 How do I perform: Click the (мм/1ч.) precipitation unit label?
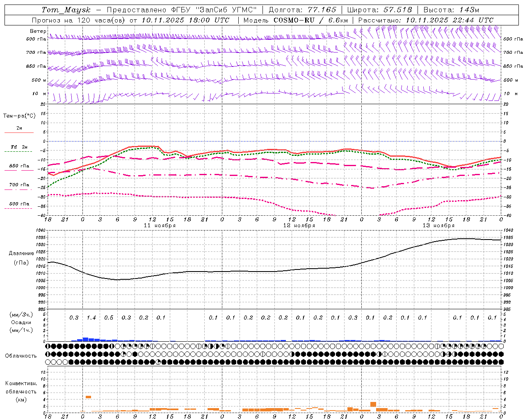tap(21, 330)
